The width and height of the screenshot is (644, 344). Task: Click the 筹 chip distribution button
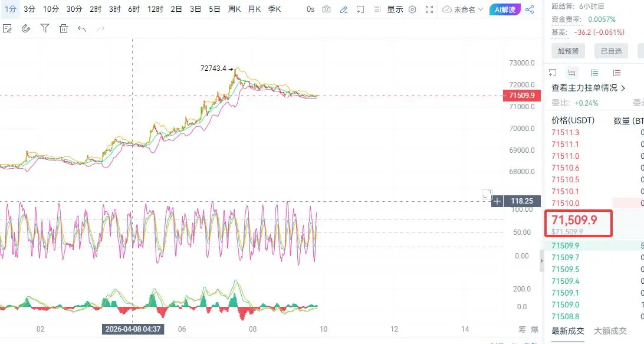click(x=522, y=329)
